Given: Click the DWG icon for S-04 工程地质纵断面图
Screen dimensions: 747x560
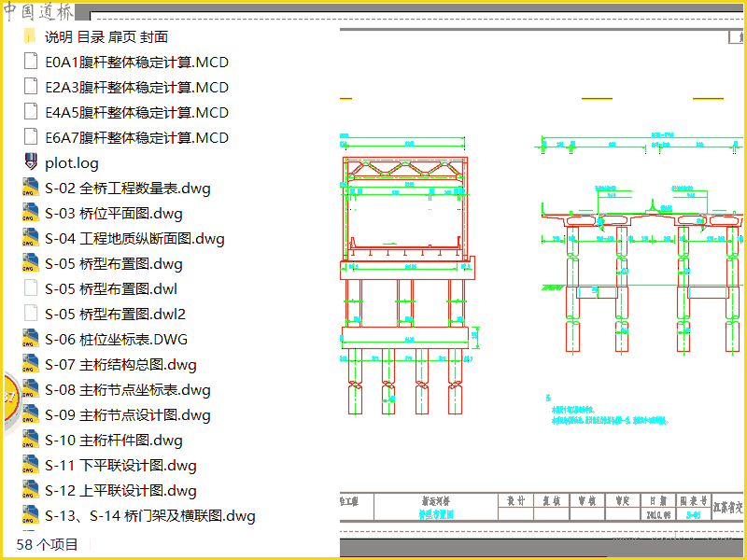Looking at the screenshot, I should click(30, 239).
